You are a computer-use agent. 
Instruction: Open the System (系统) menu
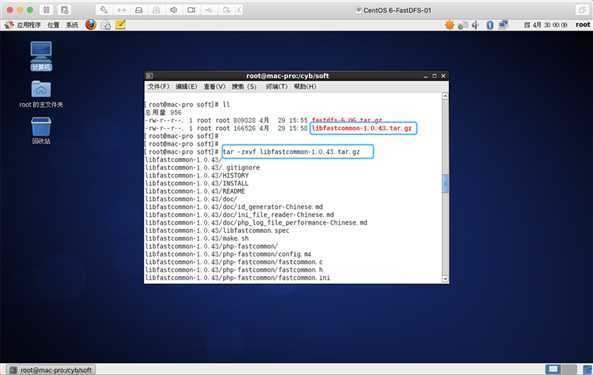[72, 25]
